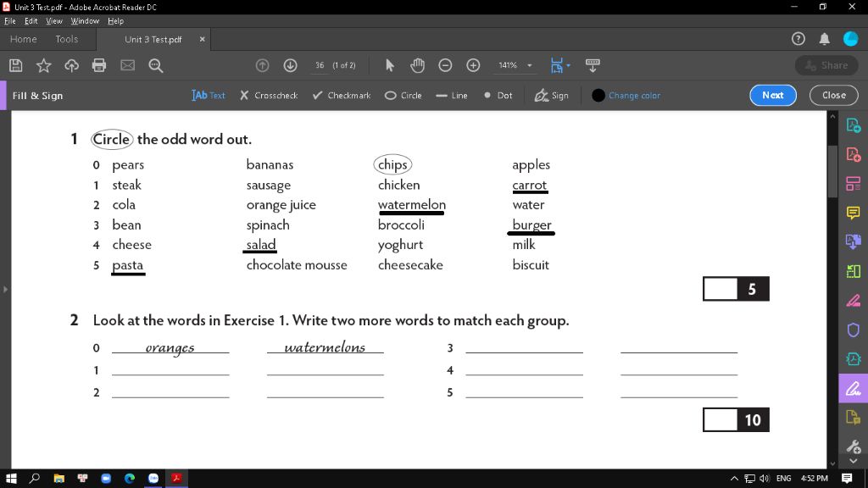868x488 pixels.
Task: Click the read mode keyboard icon
Action: [x=593, y=65]
